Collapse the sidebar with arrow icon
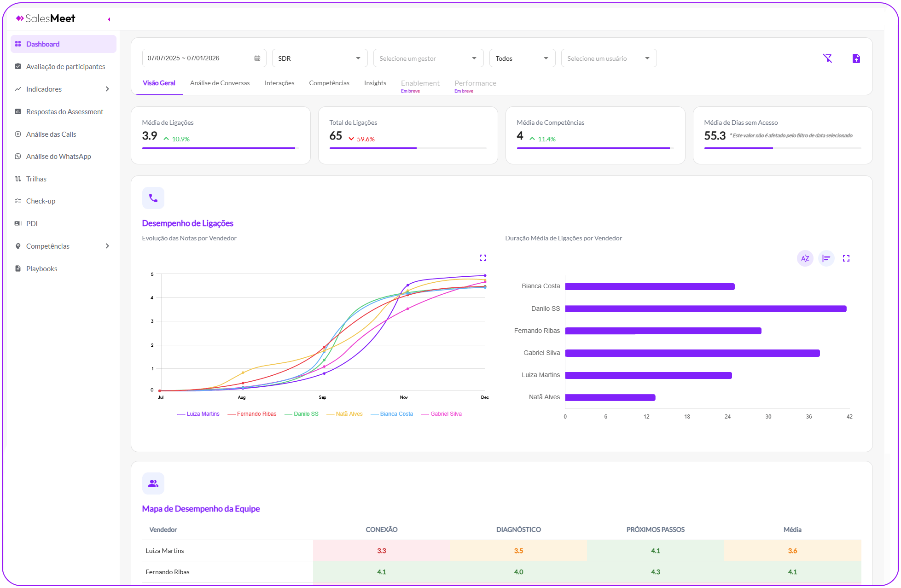The height and width of the screenshot is (588, 901). click(109, 19)
